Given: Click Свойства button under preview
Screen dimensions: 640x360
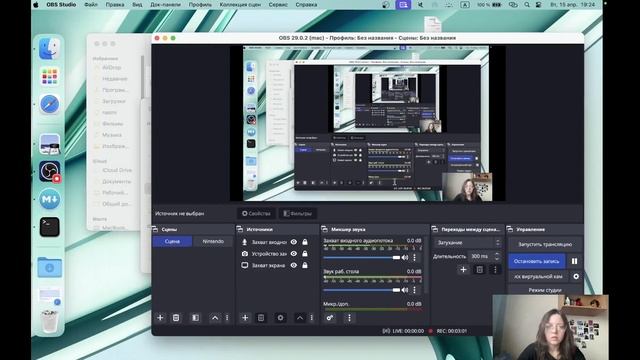Looking at the screenshot, I should click(x=256, y=213).
